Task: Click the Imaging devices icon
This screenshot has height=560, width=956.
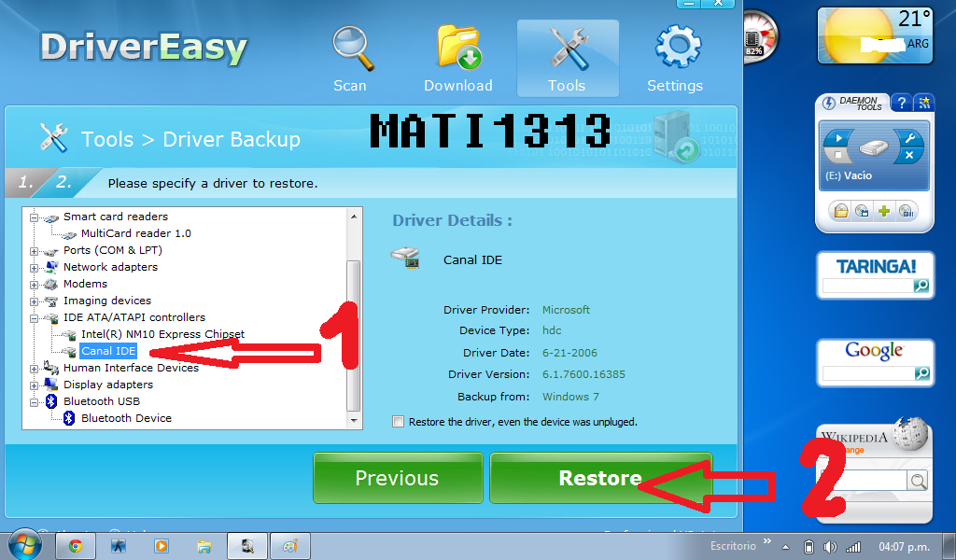Action: [x=51, y=301]
